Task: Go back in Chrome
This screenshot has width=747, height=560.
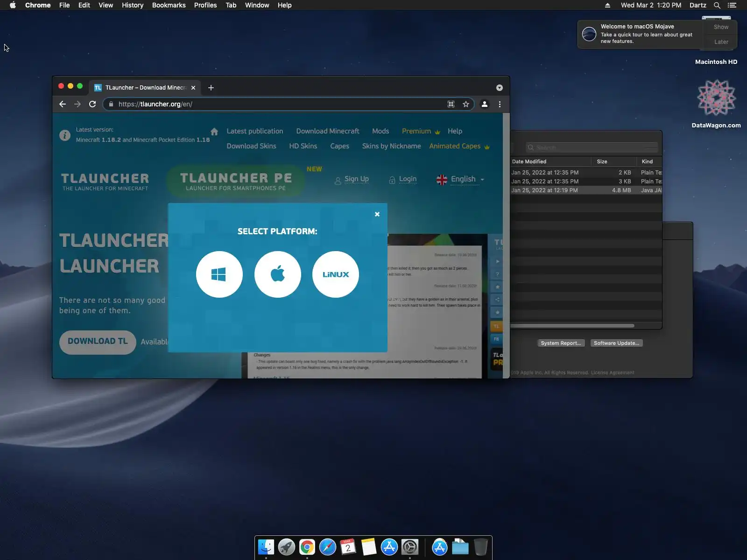Action: 63,104
